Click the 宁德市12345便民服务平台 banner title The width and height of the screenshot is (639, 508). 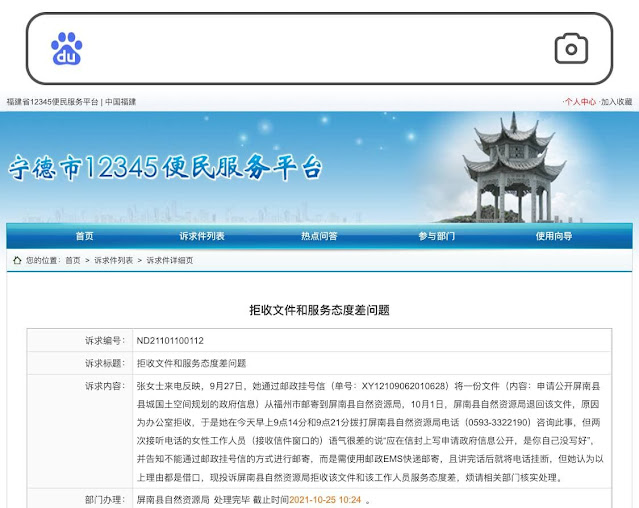[x=165, y=167]
